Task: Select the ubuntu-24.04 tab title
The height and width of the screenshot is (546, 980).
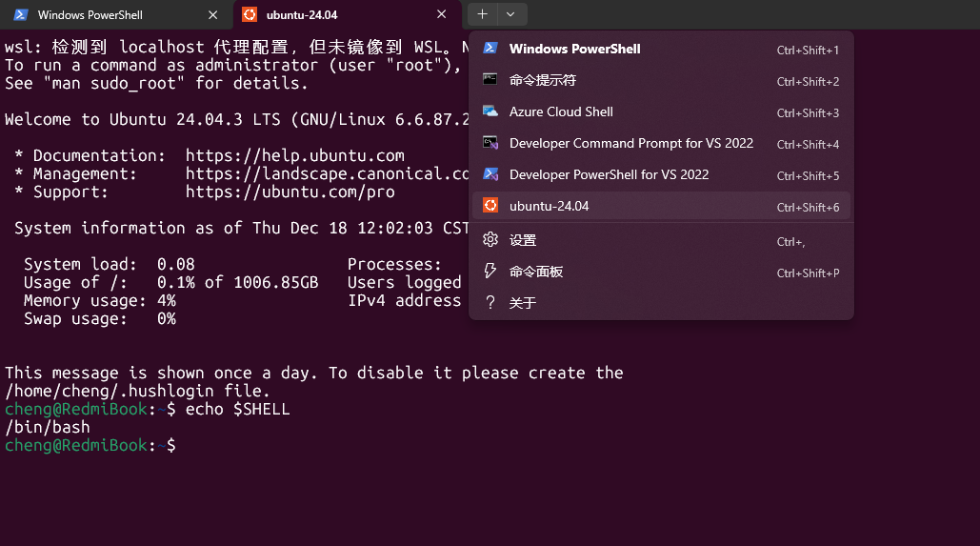Action: tap(301, 15)
